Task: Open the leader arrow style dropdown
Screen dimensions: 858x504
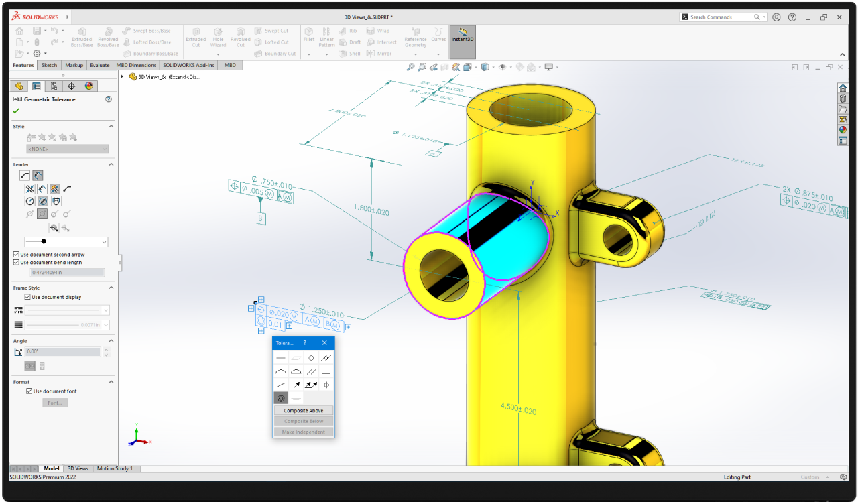Action: click(66, 241)
